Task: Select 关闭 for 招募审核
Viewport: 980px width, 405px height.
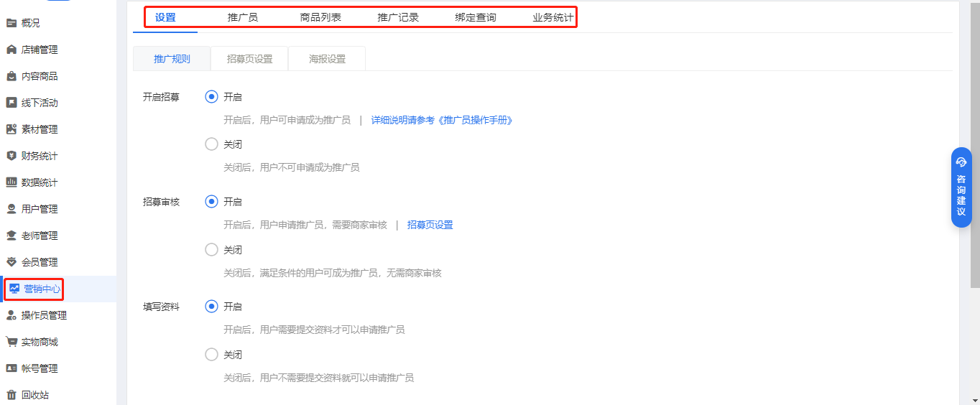Action: click(x=211, y=250)
